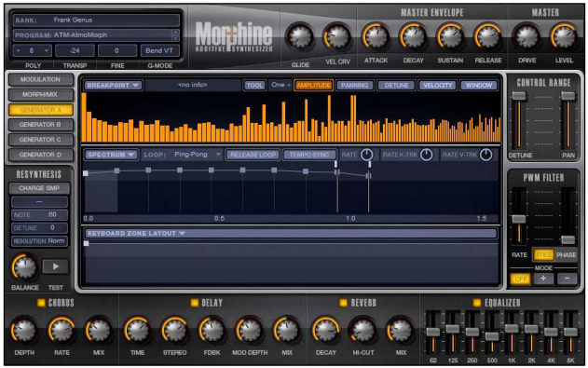Click the Delay Time knob
The height and width of the screenshot is (368, 588).
coord(137,331)
